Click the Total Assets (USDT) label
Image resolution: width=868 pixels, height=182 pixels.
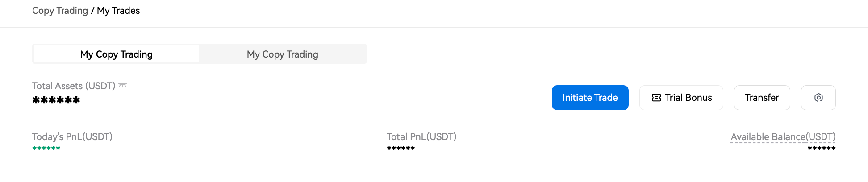pos(74,86)
